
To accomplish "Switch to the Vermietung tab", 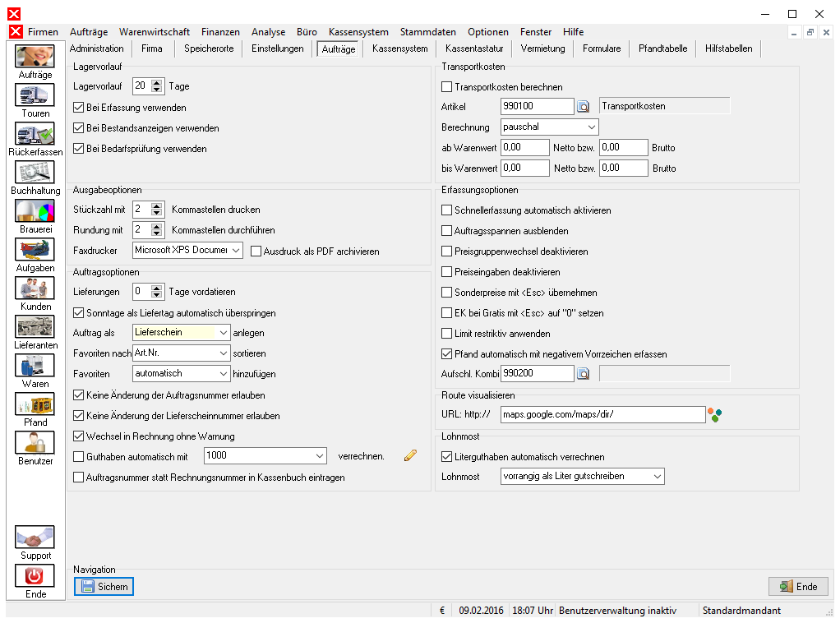I will (x=542, y=48).
